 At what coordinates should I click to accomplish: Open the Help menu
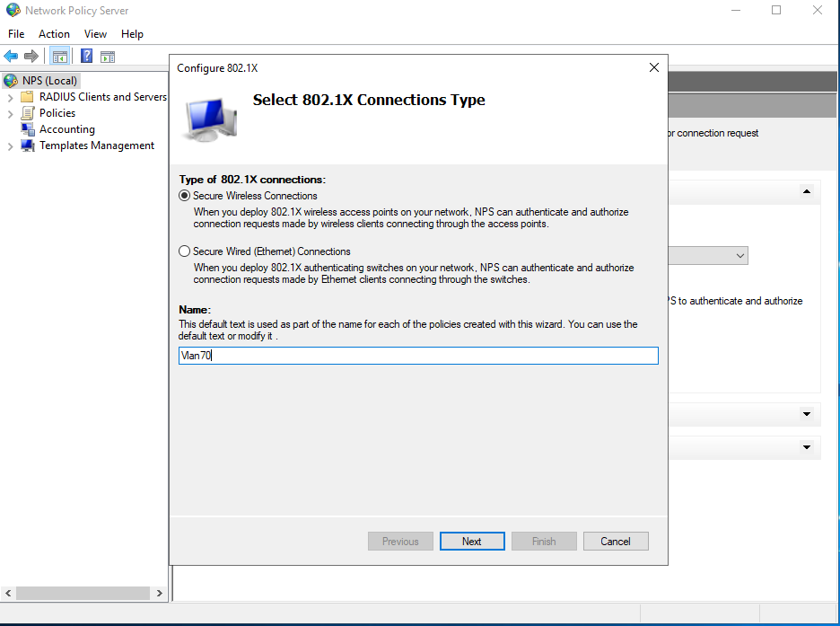coord(132,34)
